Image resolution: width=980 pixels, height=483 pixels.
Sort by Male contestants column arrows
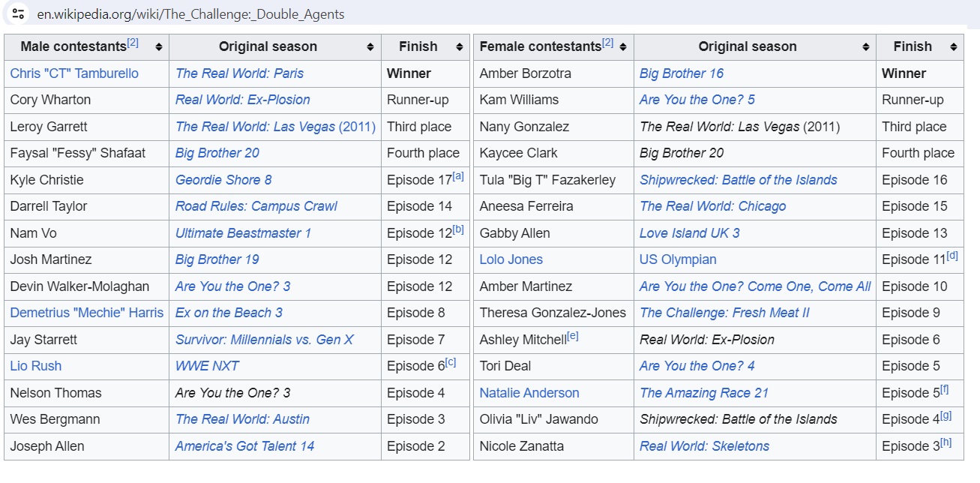[x=158, y=47]
